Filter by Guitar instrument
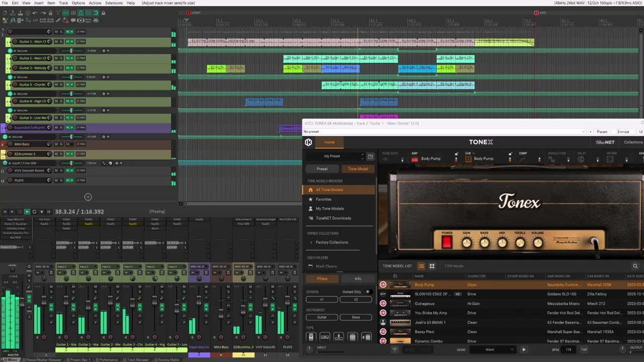Viewport: 644px width, 362px height. [321, 317]
